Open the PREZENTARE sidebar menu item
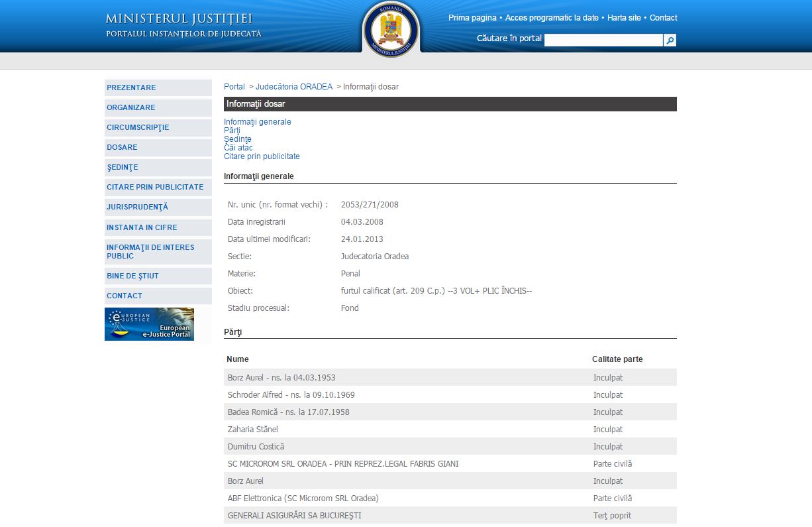Image resolution: width=812 pixels, height=527 pixels. tap(158, 88)
